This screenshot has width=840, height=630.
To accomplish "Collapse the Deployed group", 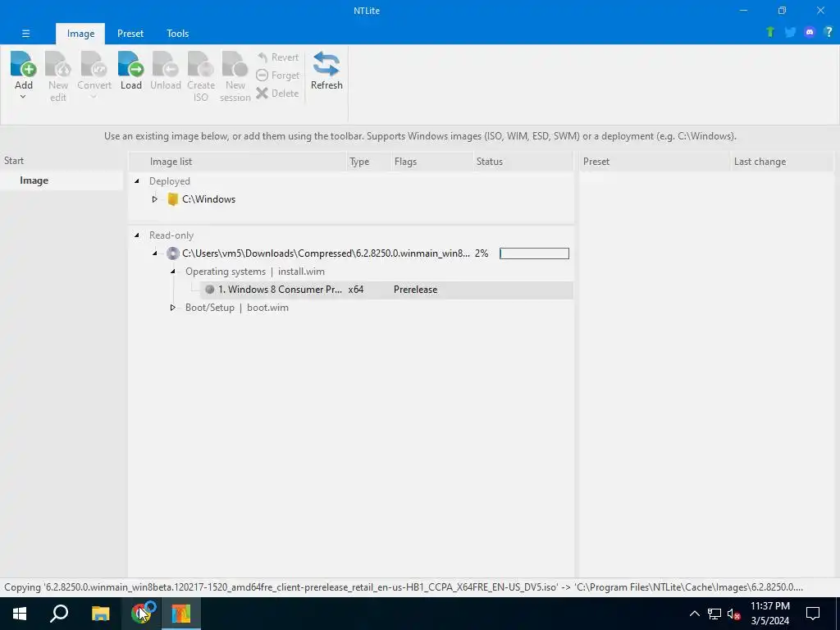I will tap(137, 181).
